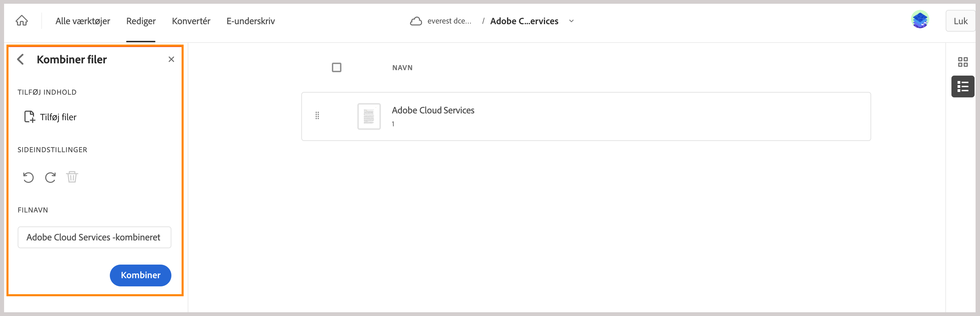The height and width of the screenshot is (316, 980).
Task: Click the Luk button
Action: coord(960,21)
